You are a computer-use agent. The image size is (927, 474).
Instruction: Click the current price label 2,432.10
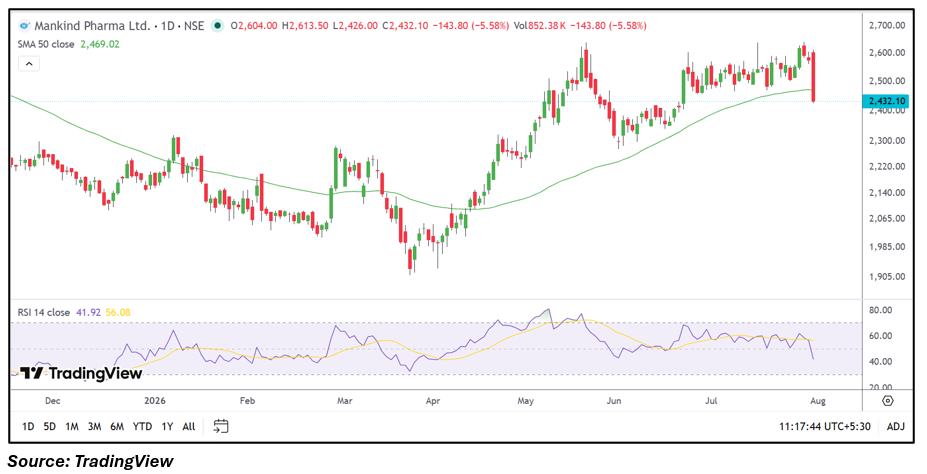[884, 101]
